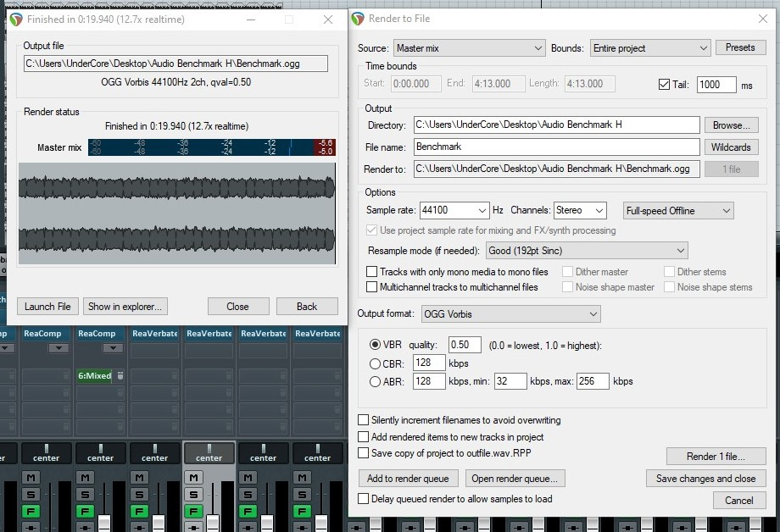This screenshot has width=780, height=532.
Task: Click the Wildcards button
Action: [731, 147]
